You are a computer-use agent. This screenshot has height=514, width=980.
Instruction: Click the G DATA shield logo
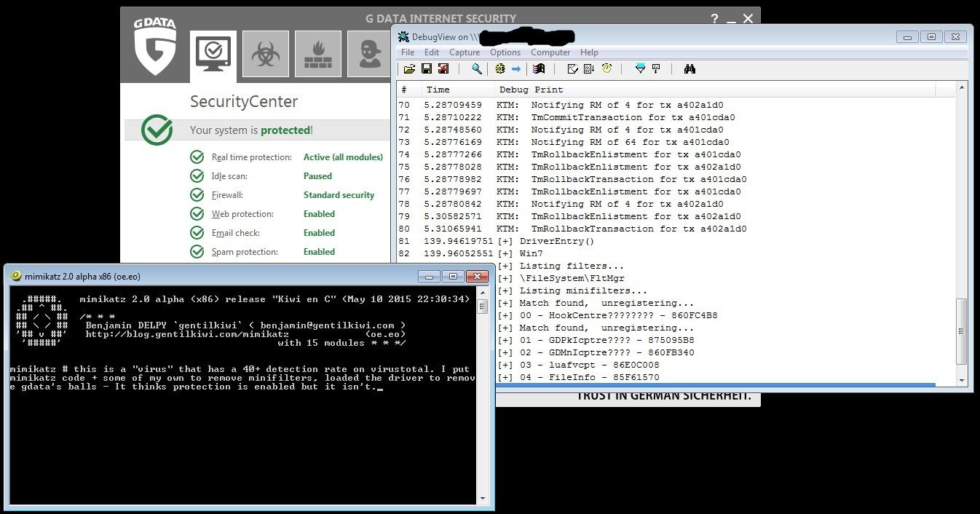coord(155,47)
